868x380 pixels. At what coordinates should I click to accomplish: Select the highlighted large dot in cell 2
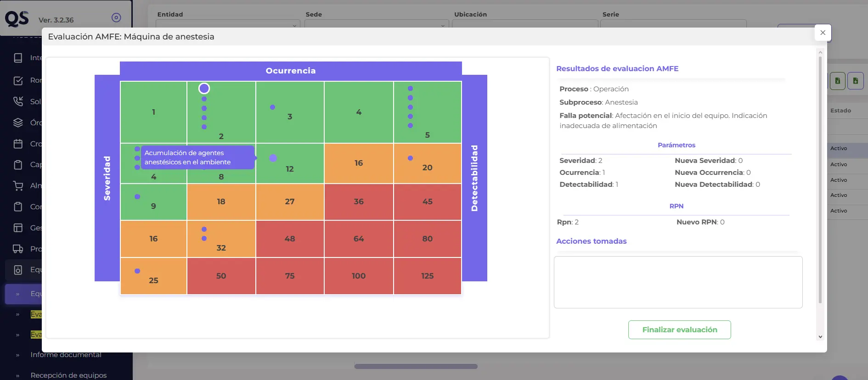[x=204, y=88]
